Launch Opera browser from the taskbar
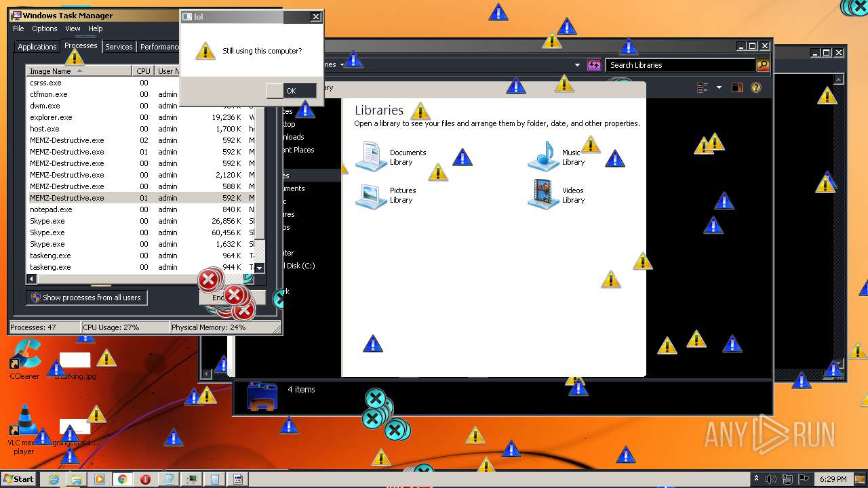Viewport: 868px width, 488px height. pyautogui.click(x=145, y=479)
